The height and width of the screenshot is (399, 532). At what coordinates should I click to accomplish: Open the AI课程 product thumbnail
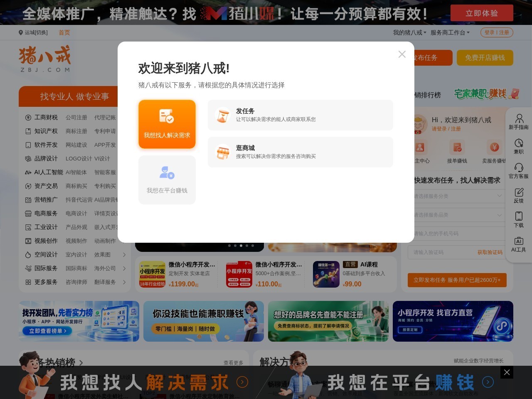[x=326, y=274]
